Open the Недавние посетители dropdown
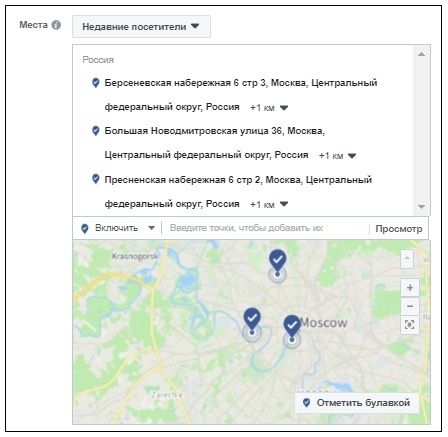This screenshot has height=437, width=448. point(141,27)
